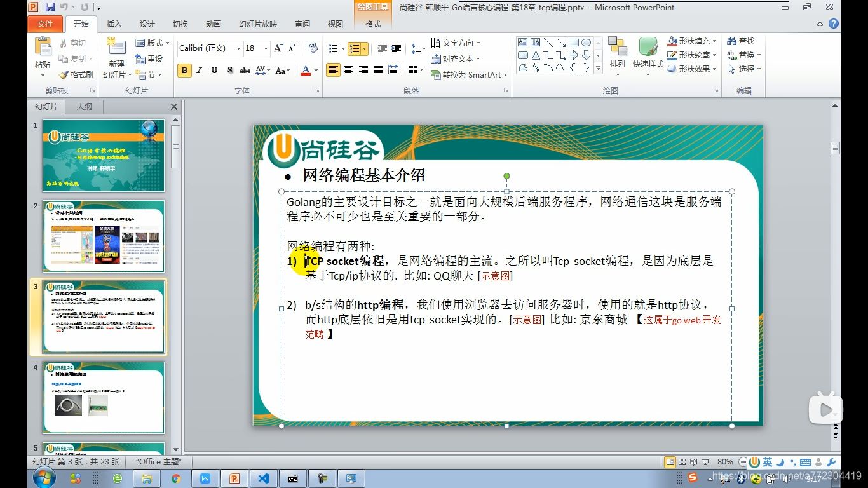Click the Cut (剪切) scissors icon
This screenshot has height=488, width=868.
(64, 43)
